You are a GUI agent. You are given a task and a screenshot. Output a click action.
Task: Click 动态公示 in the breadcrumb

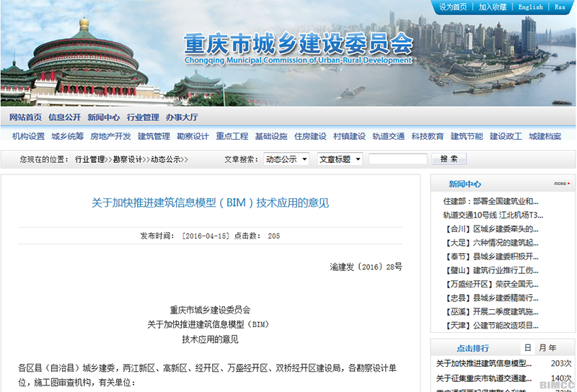pyautogui.click(x=165, y=159)
